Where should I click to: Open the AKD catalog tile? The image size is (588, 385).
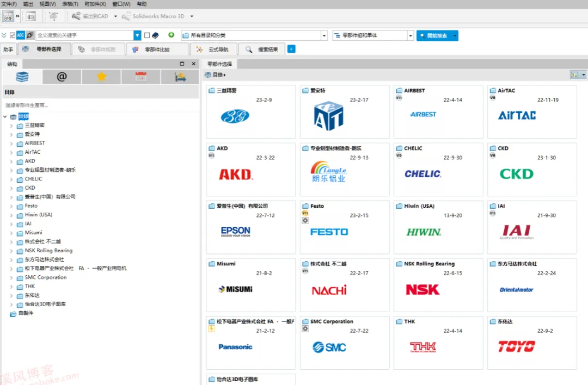point(251,170)
